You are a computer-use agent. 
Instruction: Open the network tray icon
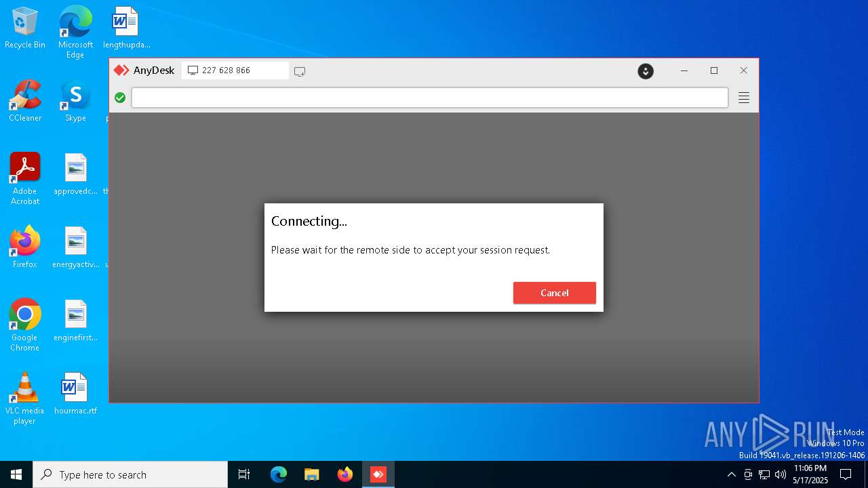[764, 474]
